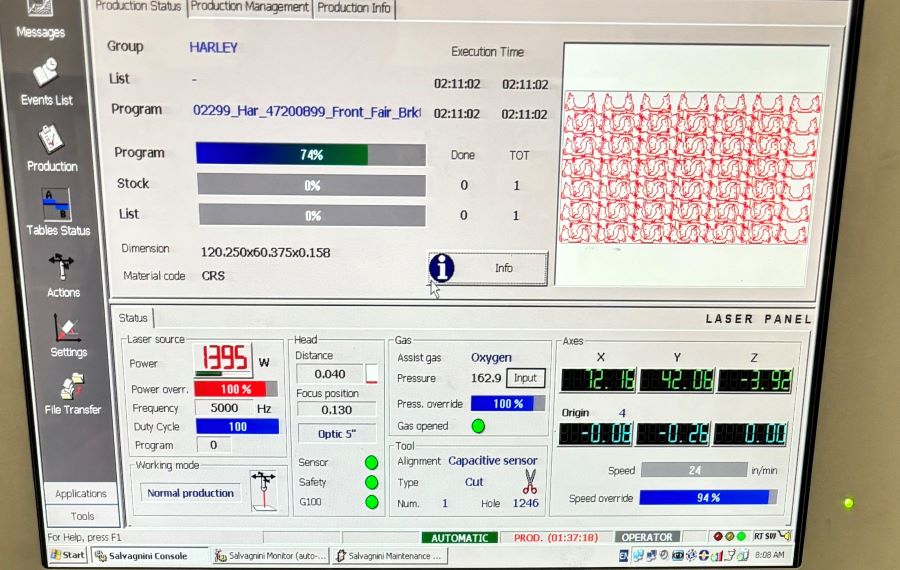Switch to Production Info tab
The image size is (900, 570).
[354, 8]
